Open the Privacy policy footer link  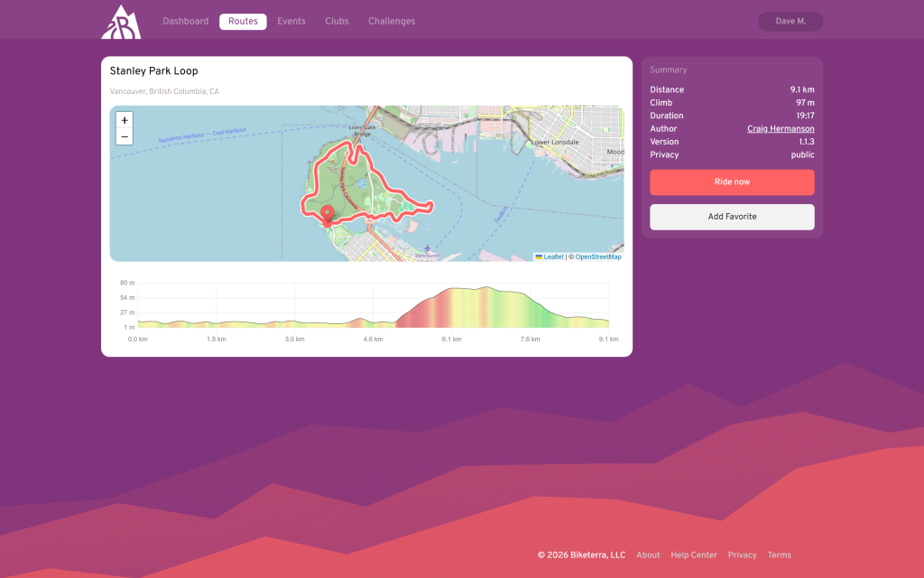click(742, 555)
